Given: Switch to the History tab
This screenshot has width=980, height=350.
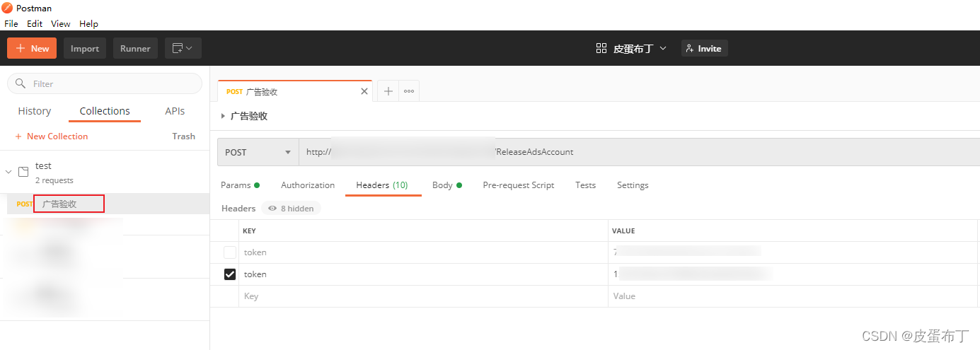Looking at the screenshot, I should [35, 111].
